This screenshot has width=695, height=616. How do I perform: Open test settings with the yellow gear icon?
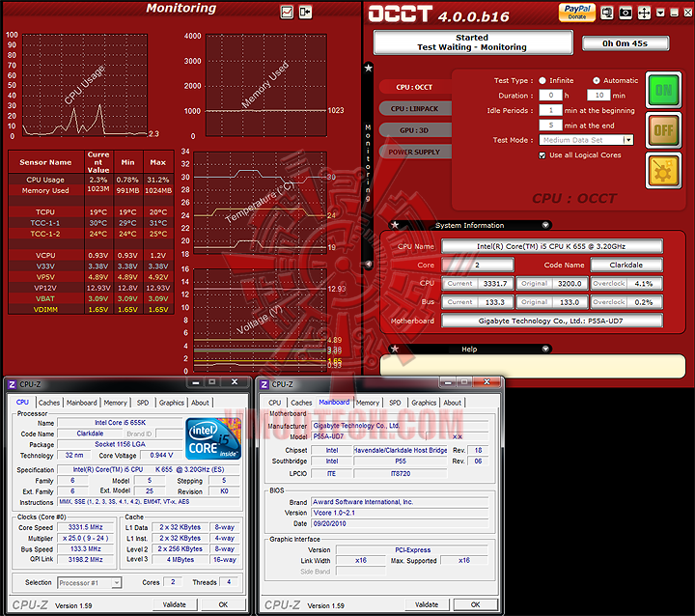(663, 171)
